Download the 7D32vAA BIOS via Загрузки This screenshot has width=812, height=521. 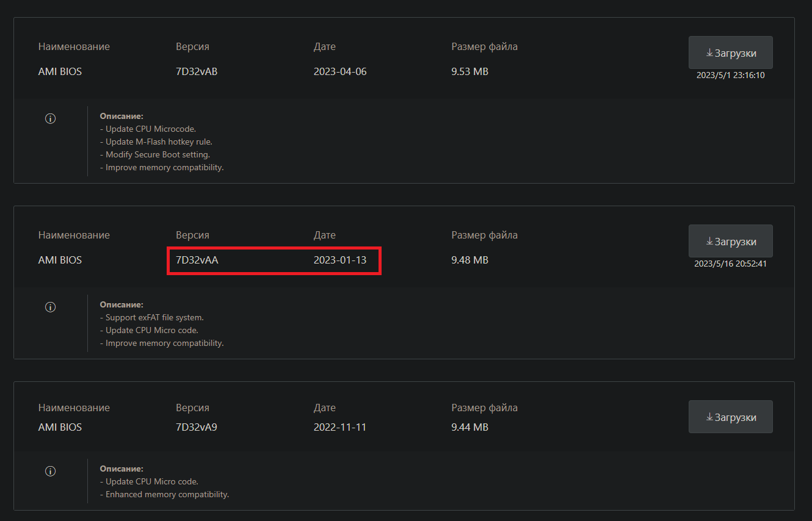point(730,241)
